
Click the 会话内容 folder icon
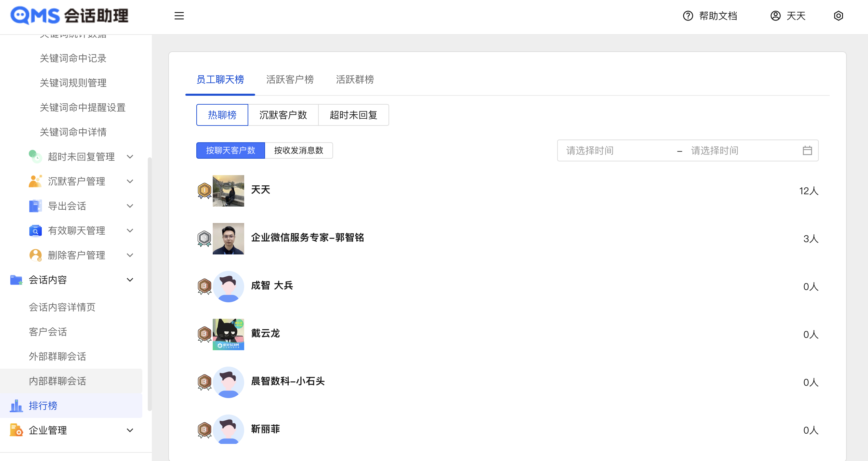pyautogui.click(x=16, y=280)
